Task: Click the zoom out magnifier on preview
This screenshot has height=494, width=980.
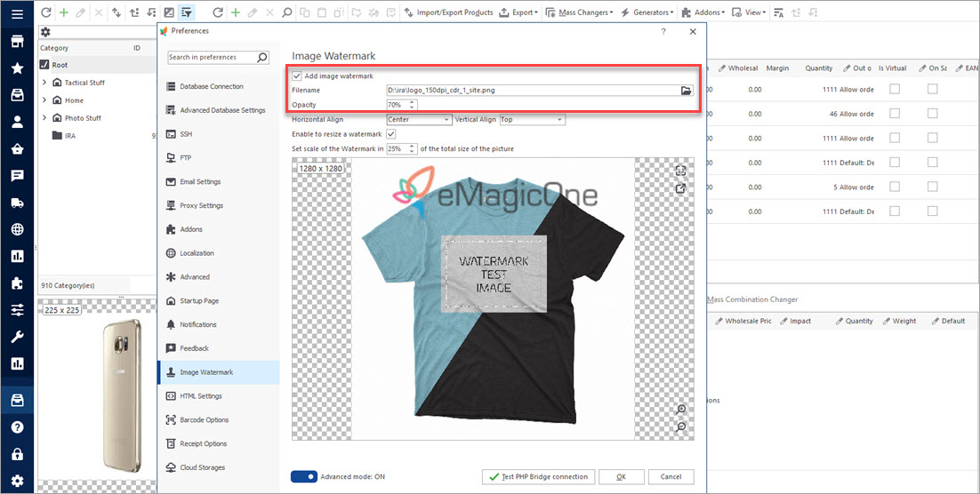Action: (x=680, y=427)
